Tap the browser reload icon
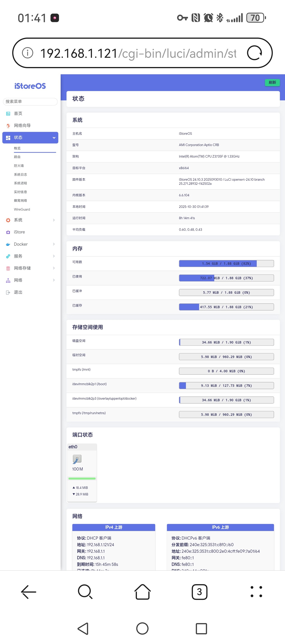Screen dimensions: 285x644 254,53
